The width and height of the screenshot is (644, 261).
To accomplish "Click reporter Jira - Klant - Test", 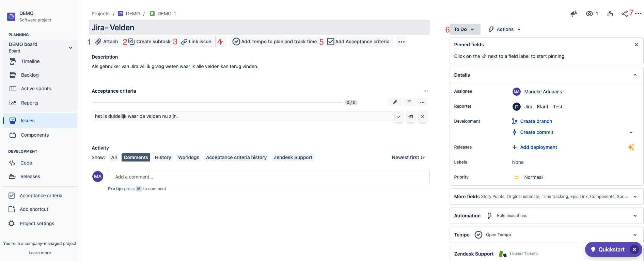I will 537,107.
